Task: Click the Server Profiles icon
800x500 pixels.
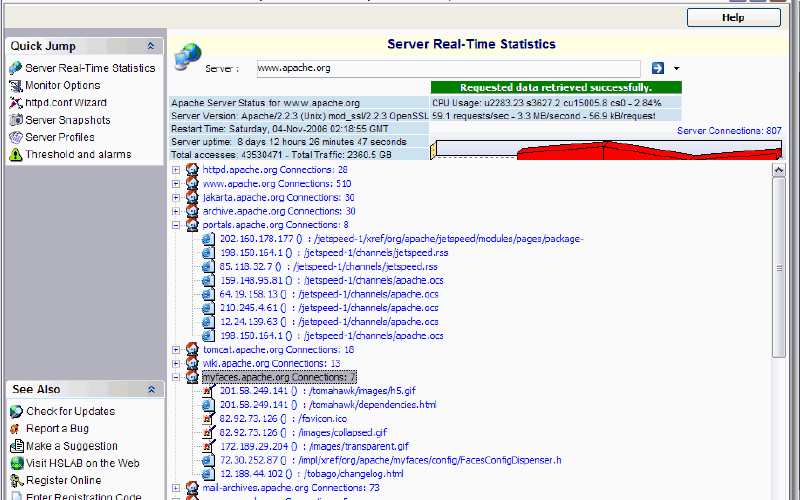Action: (x=16, y=137)
